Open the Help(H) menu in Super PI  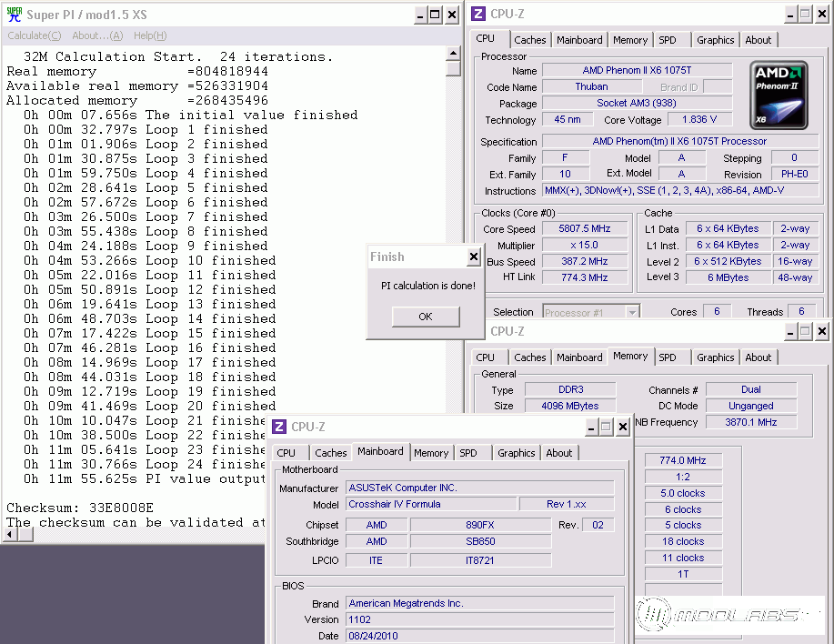pos(150,35)
